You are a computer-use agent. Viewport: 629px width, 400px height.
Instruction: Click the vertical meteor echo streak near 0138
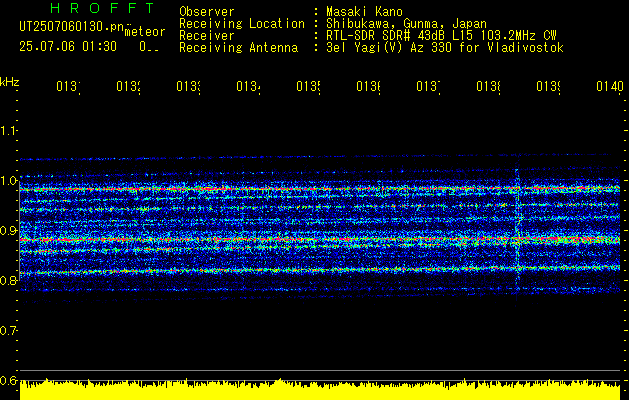pyautogui.click(x=517, y=229)
